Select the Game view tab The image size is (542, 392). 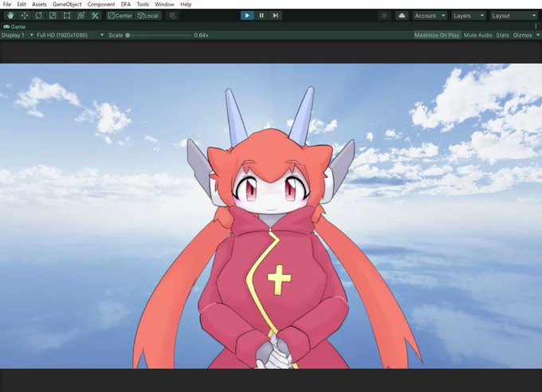pyautogui.click(x=14, y=26)
